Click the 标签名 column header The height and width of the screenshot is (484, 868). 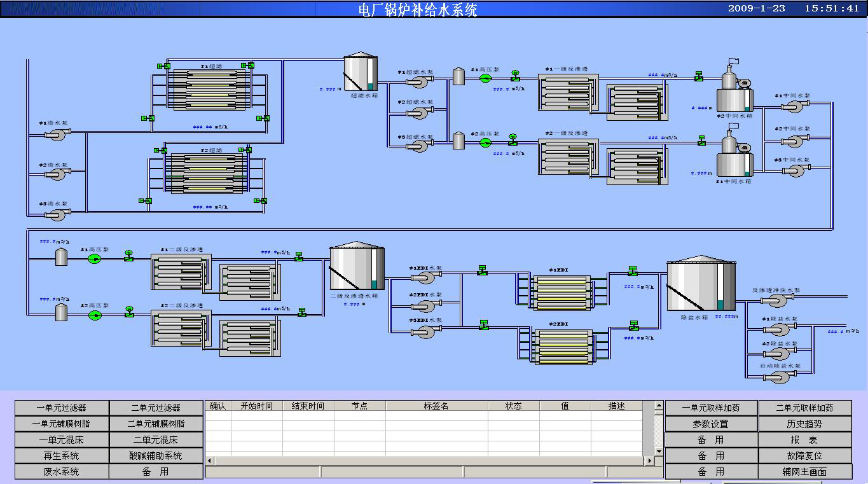coord(436,406)
